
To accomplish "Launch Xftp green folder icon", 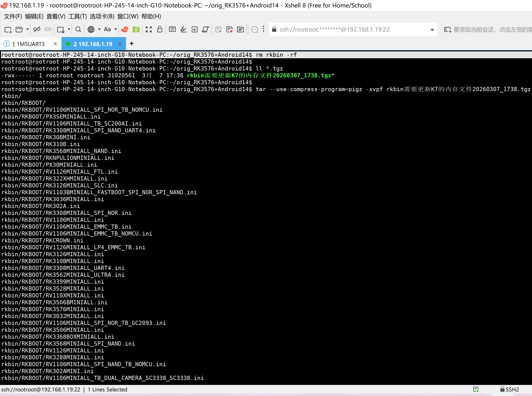I will [136, 29].
